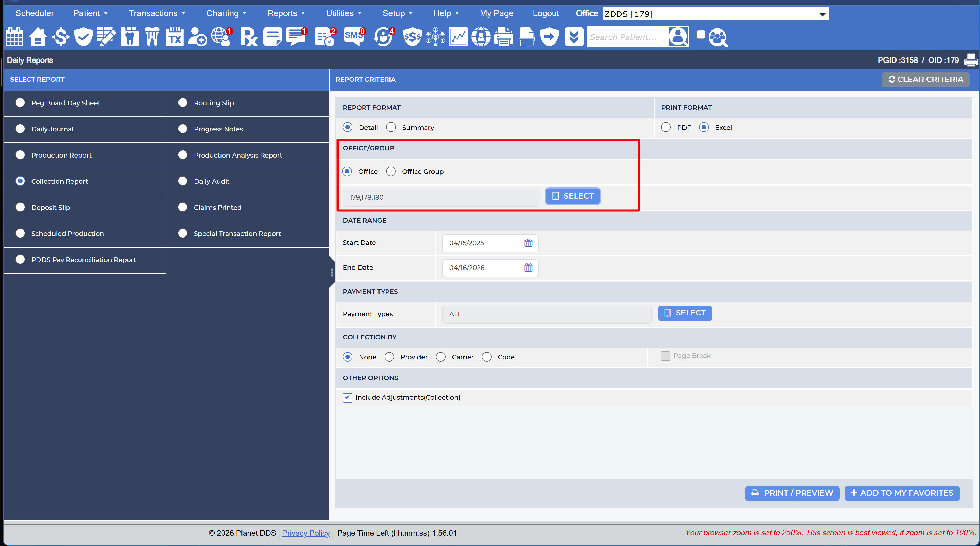Expand the Help menu

pyautogui.click(x=446, y=13)
